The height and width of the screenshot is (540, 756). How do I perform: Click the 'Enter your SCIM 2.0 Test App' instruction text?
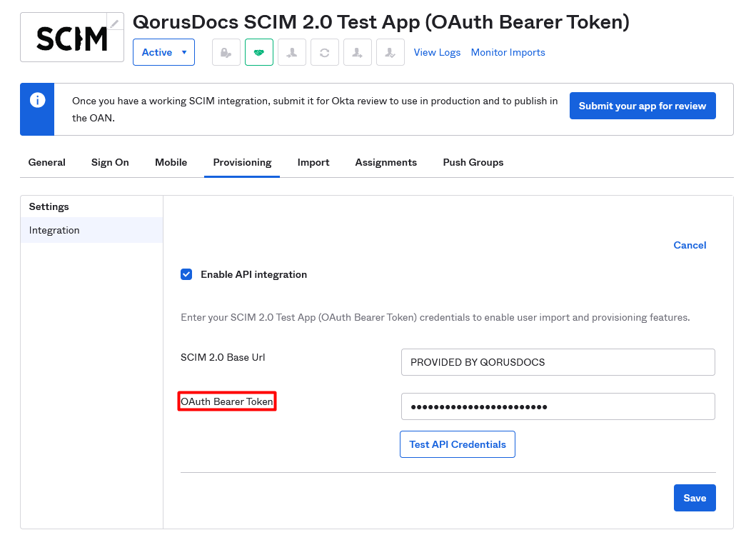pyautogui.click(x=435, y=318)
